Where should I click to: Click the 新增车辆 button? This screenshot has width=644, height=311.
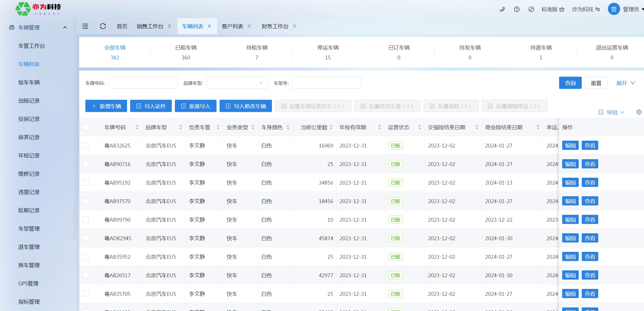coord(106,106)
